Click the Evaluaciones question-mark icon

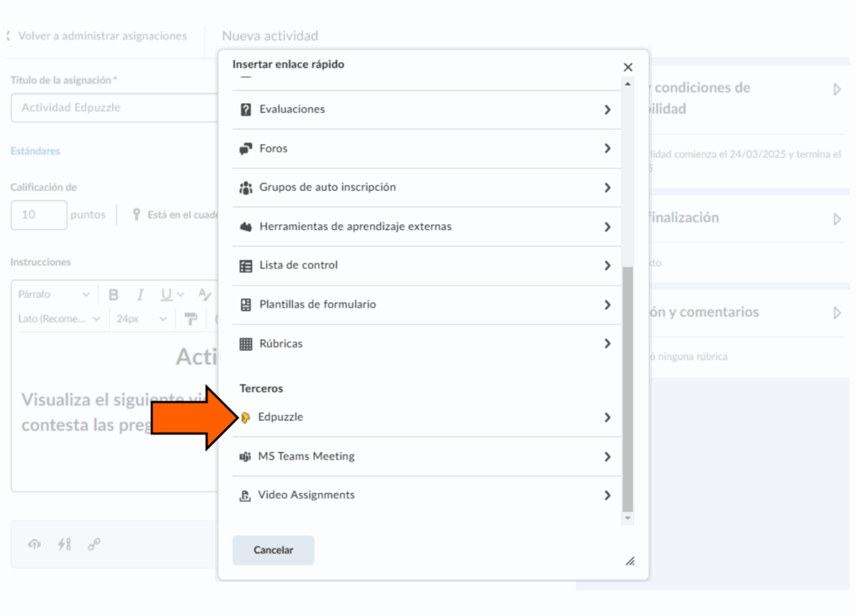tap(246, 110)
